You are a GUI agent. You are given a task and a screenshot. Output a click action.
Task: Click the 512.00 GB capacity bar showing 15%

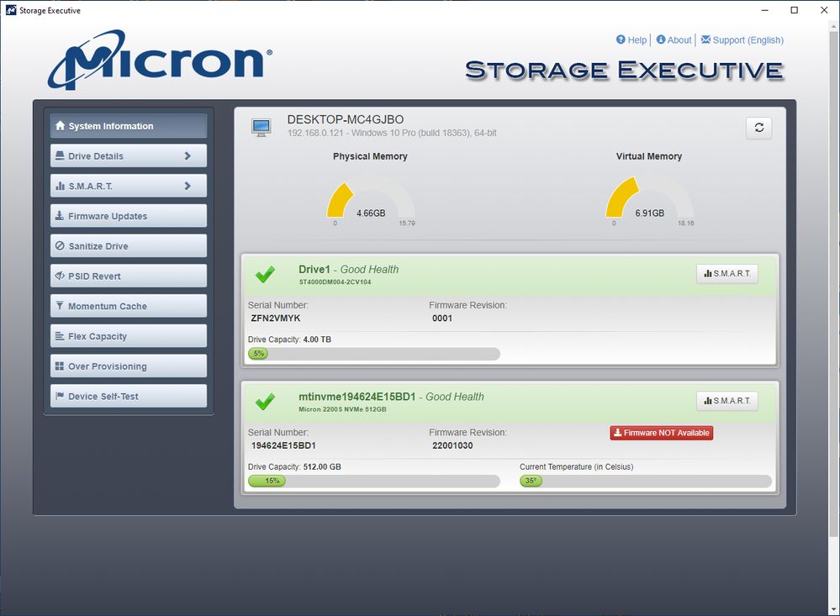pyautogui.click(x=374, y=481)
